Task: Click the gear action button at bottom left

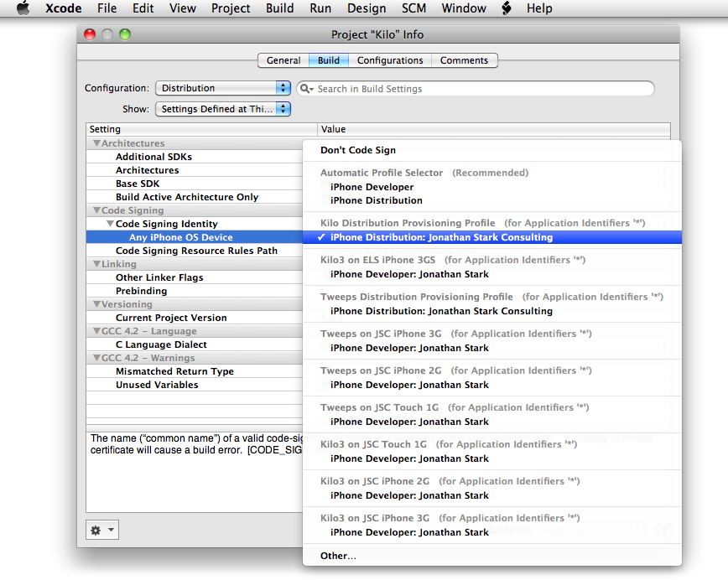Action: point(101,531)
